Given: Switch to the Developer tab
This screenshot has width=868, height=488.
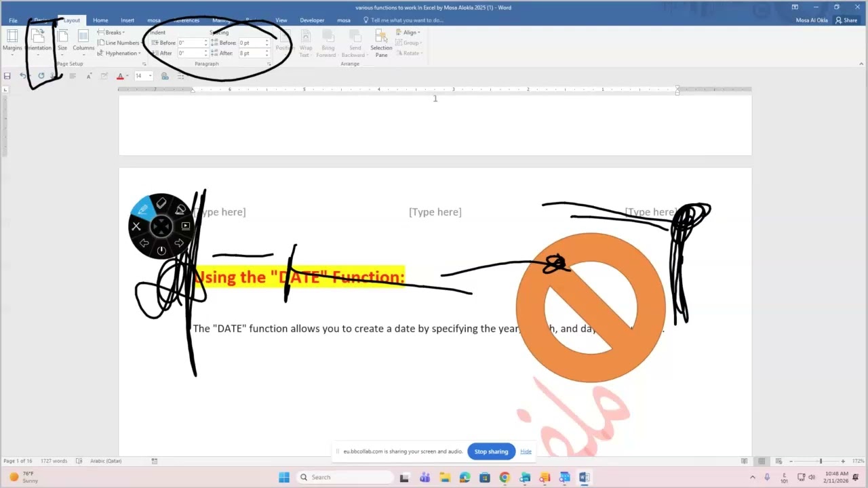Looking at the screenshot, I should click(x=312, y=20).
